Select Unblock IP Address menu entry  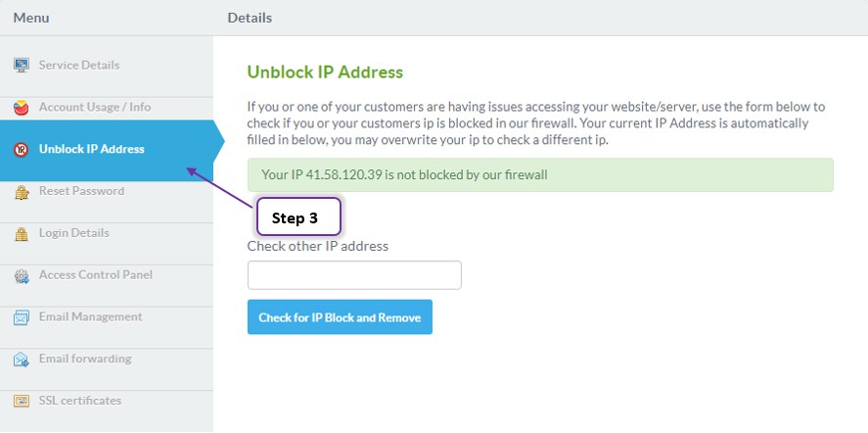107,150
